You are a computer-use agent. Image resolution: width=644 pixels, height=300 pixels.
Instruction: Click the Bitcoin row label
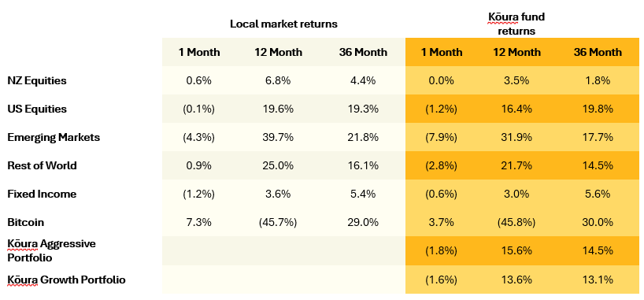25,222
